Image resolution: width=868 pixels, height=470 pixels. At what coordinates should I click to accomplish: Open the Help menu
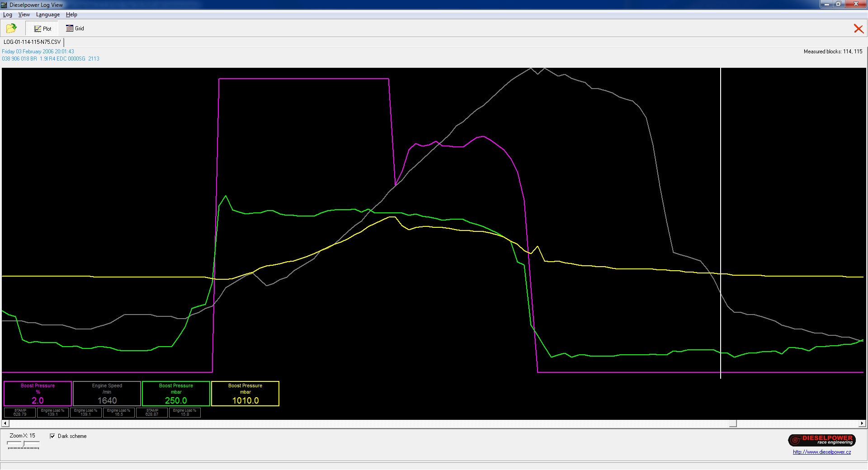click(x=71, y=14)
